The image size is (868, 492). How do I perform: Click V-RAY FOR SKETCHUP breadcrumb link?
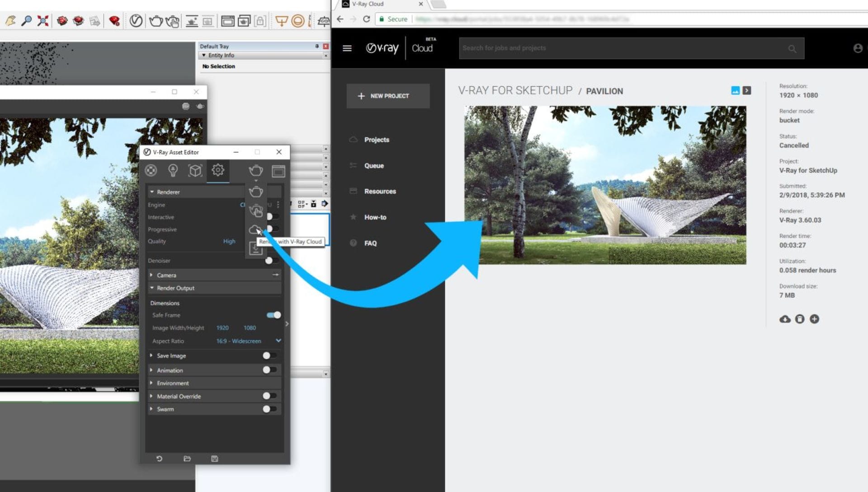pyautogui.click(x=515, y=90)
